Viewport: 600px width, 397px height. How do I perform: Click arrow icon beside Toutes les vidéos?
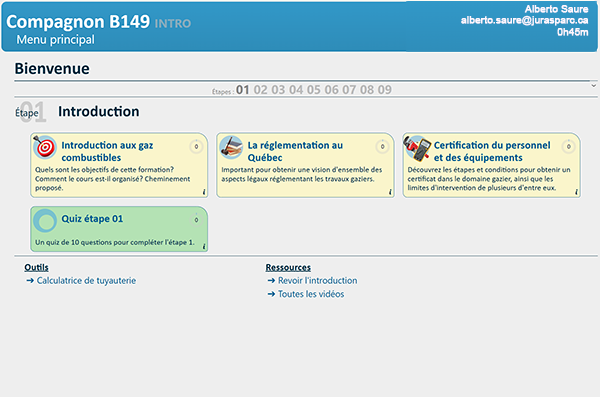pyautogui.click(x=271, y=294)
